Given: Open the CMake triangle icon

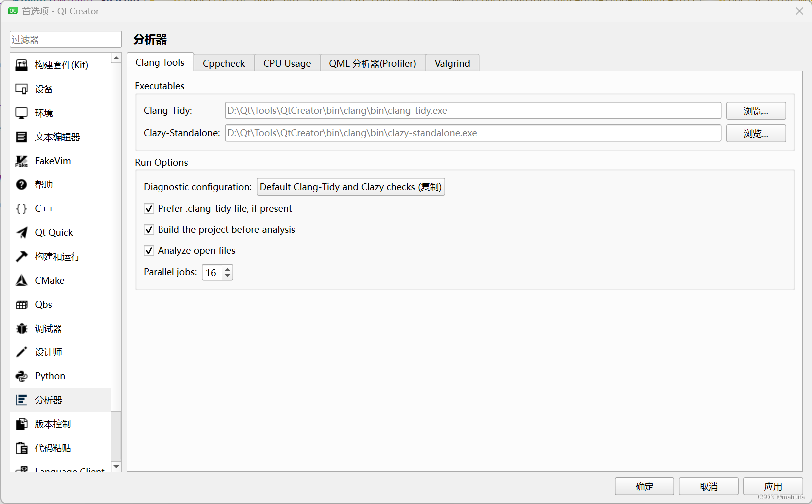Looking at the screenshot, I should (22, 280).
